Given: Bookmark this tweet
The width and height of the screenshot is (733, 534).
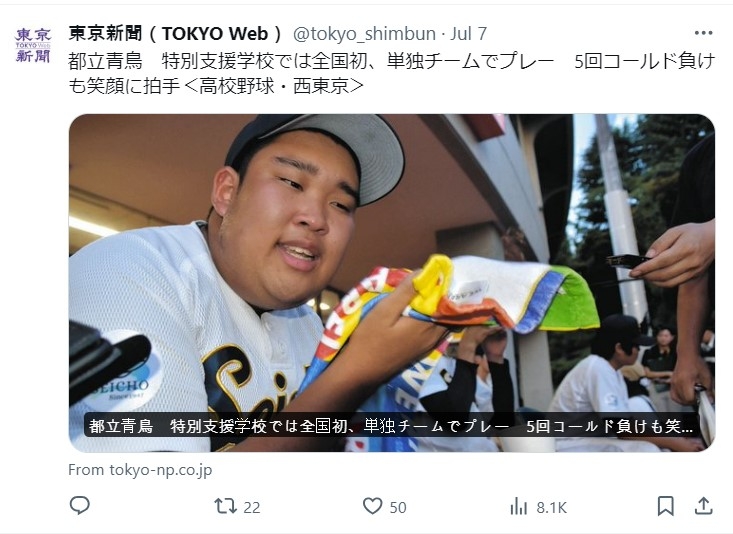Looking at the screenshot, I should point(666,506).
